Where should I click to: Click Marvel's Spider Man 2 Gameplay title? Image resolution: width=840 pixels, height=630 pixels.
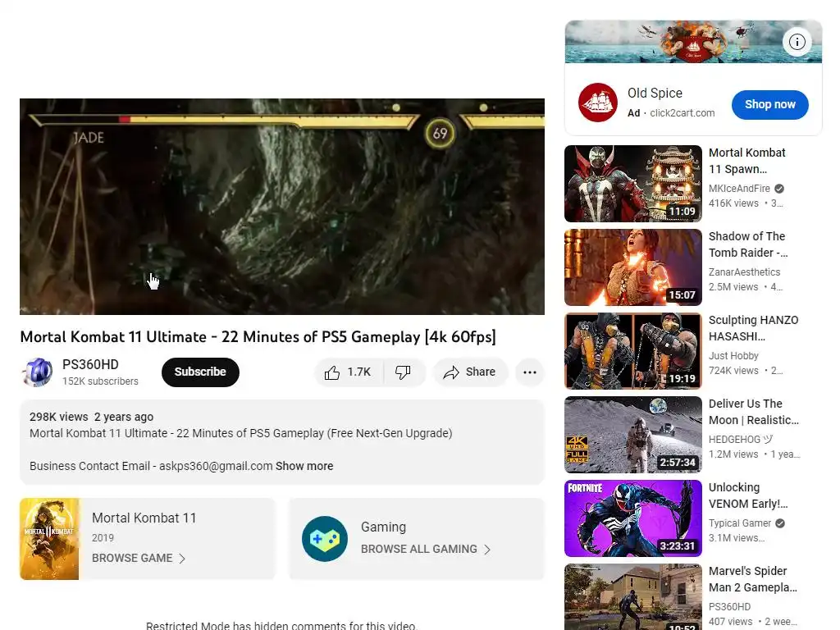tap(753, 578)
